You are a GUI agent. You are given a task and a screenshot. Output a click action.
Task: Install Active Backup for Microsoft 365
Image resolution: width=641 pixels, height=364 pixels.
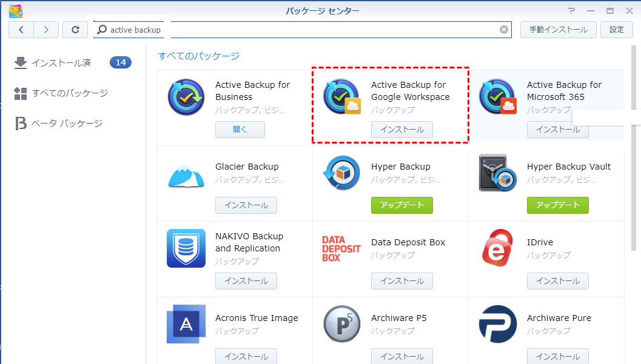[x=557, y=130]
